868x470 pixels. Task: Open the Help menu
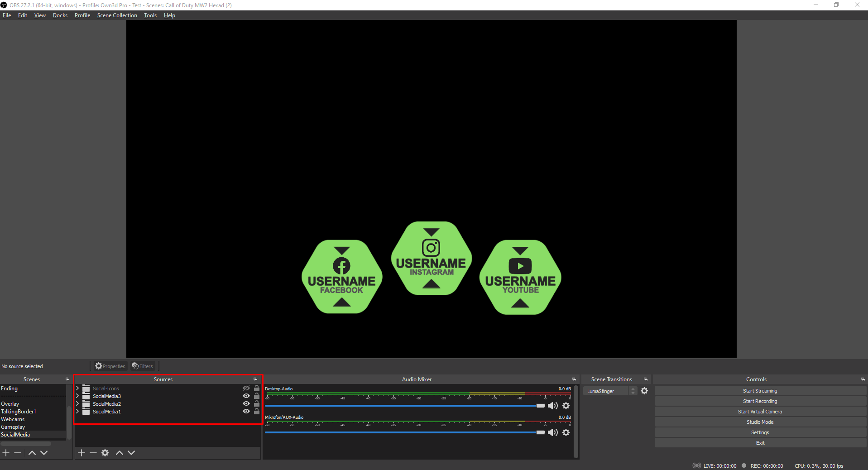click(x=169, y=15)
